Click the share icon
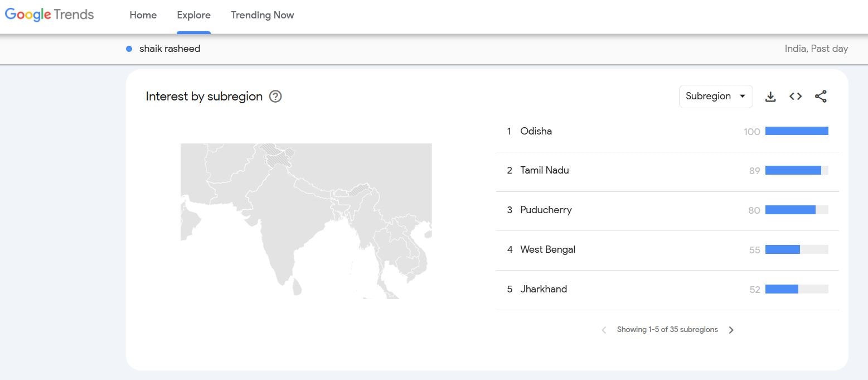 tap(821, 97)
